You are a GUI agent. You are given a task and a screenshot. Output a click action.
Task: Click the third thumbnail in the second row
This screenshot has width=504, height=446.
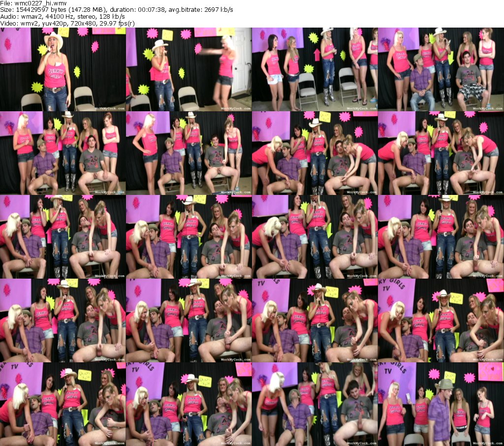point(315,153)
